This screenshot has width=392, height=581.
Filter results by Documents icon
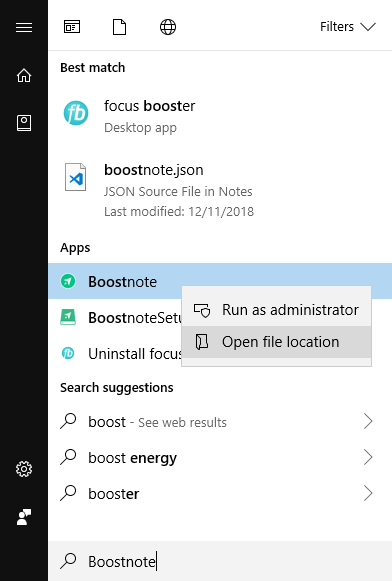[119, 27]
